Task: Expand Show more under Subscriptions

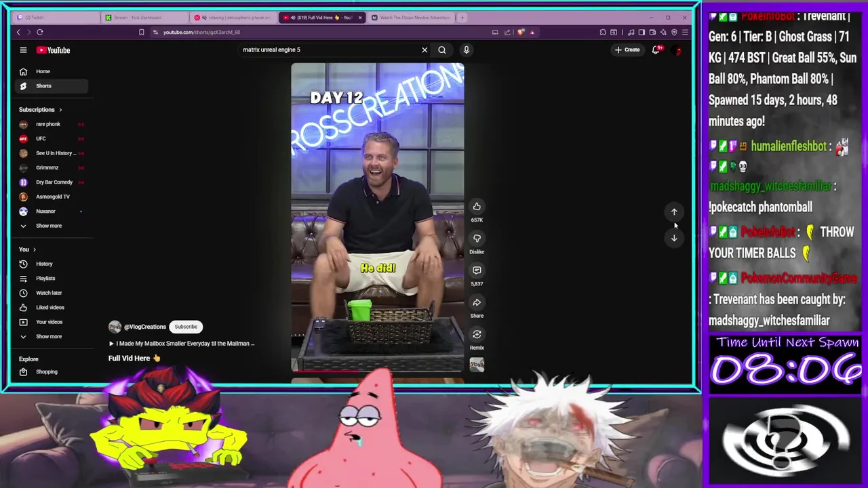Action: click(52, 226)
